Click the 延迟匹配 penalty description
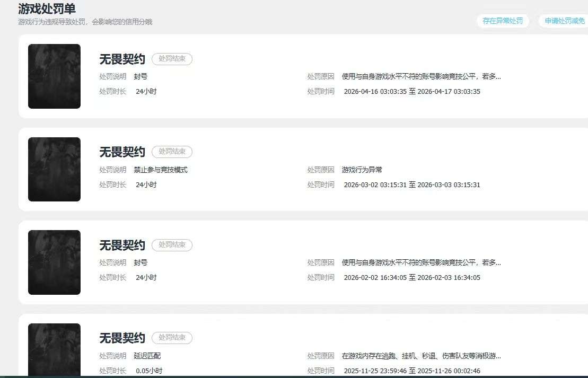 147,356
